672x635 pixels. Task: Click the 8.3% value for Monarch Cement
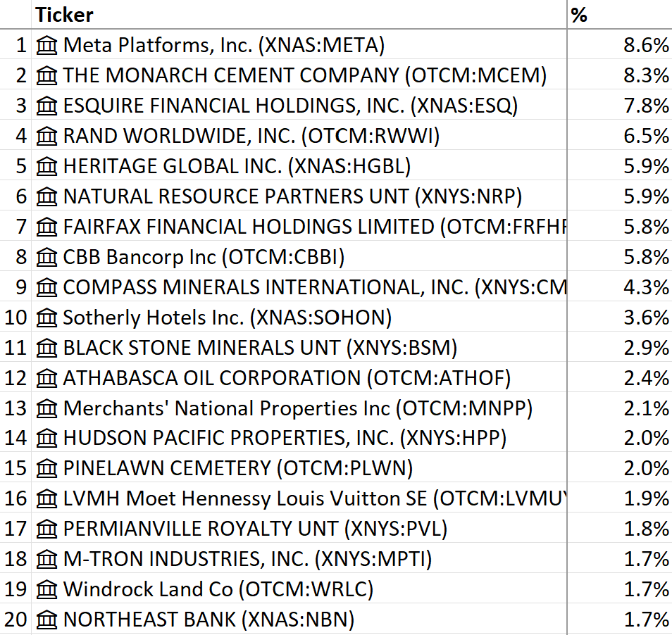(646, 75)
